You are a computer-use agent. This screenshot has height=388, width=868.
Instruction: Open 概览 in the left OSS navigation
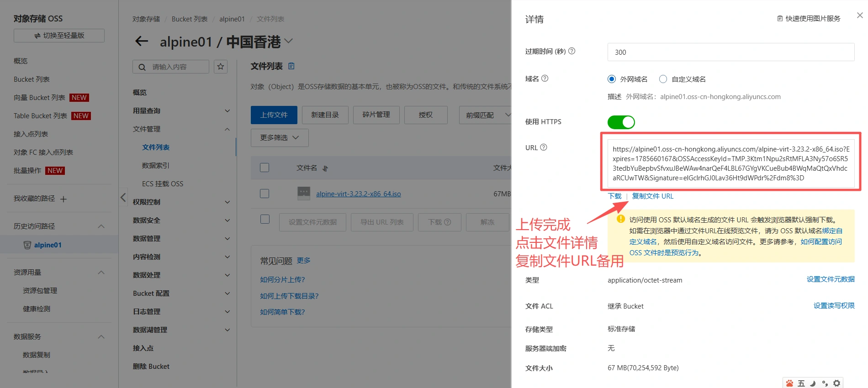pos(21,61)
